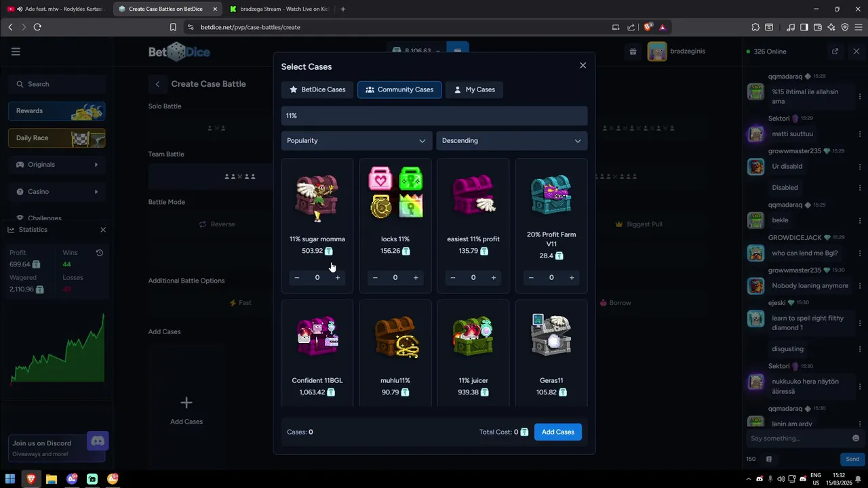This screenshot has width=868, height=488.
Task: Close the chat panel
Action: (x=856, y=52)
